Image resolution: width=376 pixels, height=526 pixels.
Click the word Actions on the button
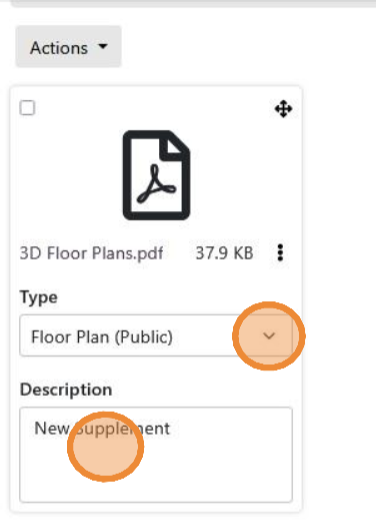[x=59, y=48]
